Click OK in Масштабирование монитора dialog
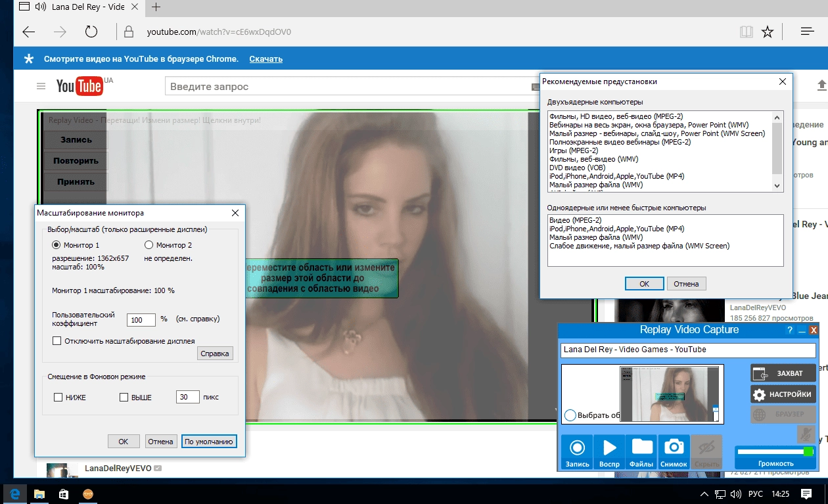The height and width of the screenshot is (504, 828). tap(123, 442)
